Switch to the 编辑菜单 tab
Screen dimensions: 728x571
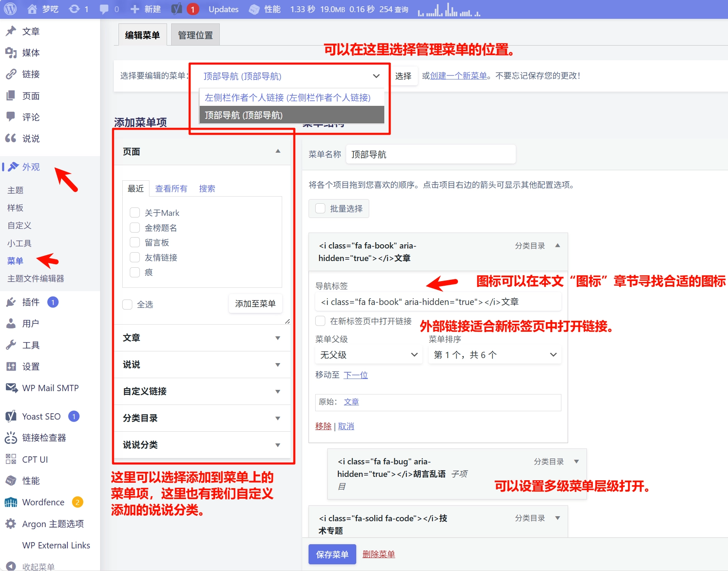(x=142, y=35)
